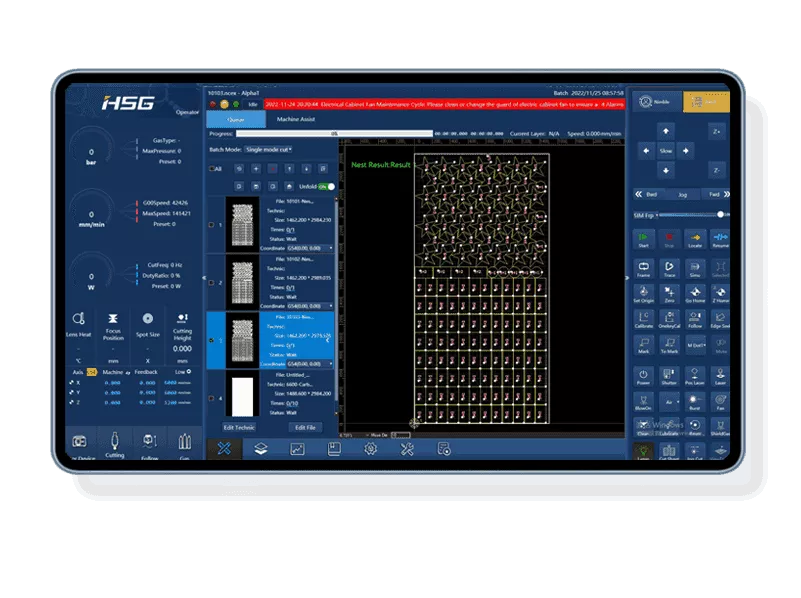Click the Edit Technic button
801x598 pixels.
pyautogui.click(x=239, y=427)
